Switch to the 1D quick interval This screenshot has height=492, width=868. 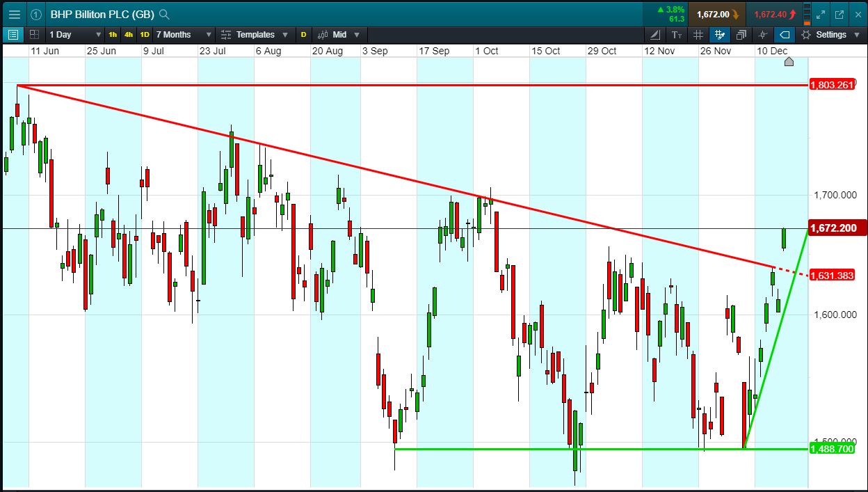[145, 34]
